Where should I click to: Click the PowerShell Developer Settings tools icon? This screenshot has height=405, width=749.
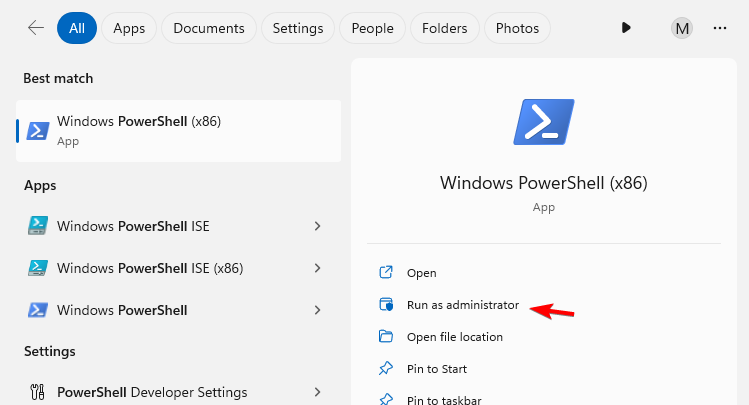tap(37, 392)
